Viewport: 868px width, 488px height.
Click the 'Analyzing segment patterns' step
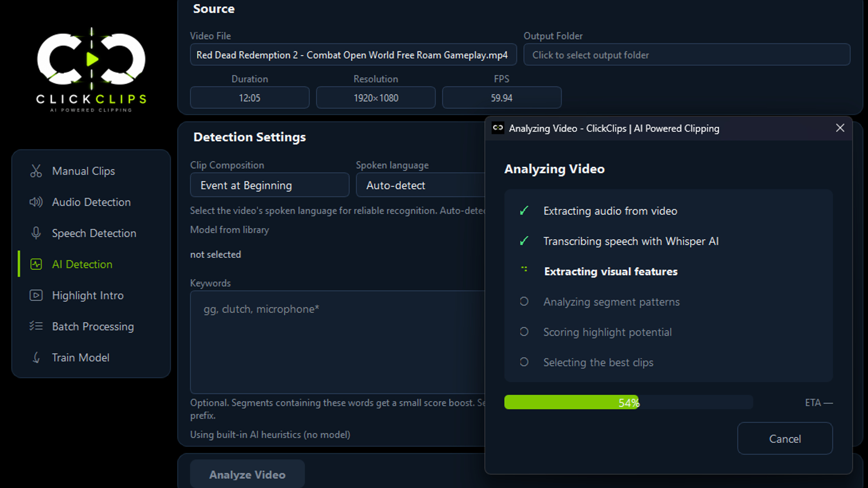click(x=612, y=302)
